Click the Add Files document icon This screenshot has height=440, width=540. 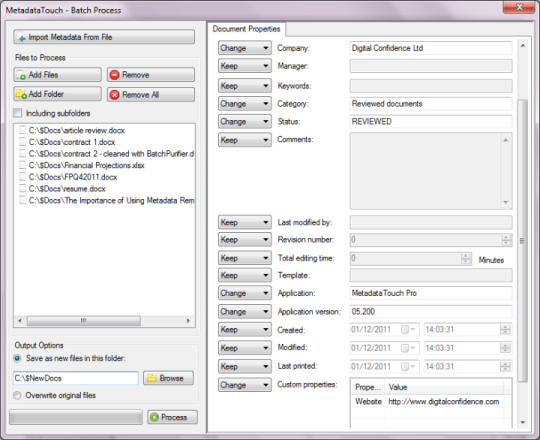(x=21, y=75)
